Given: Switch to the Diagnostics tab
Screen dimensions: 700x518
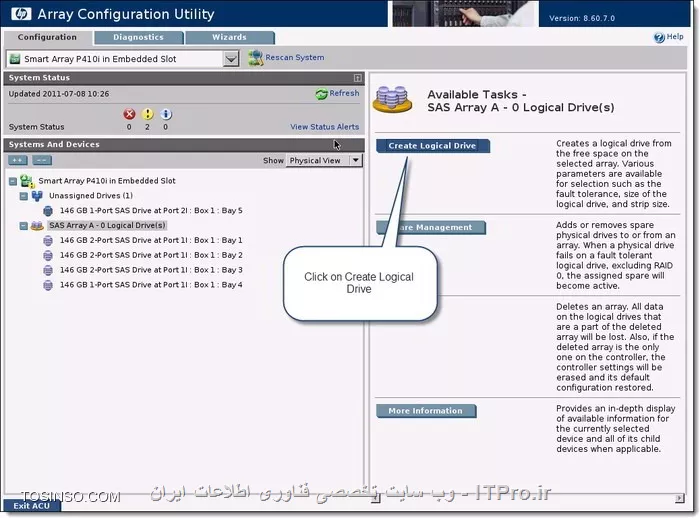Looking at the screenshot, I should (138, 38).
